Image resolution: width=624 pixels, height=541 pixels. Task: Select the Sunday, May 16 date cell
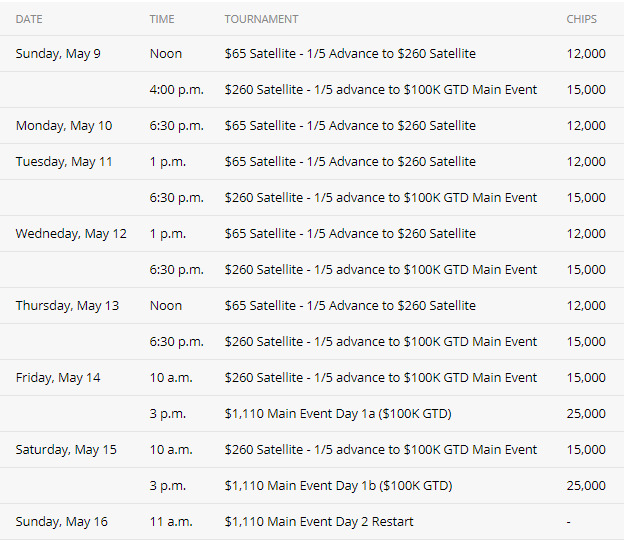click(62, 522)
